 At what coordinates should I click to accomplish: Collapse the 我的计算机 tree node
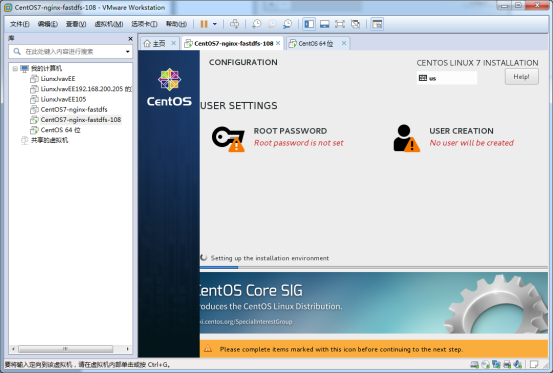[15, 68]
